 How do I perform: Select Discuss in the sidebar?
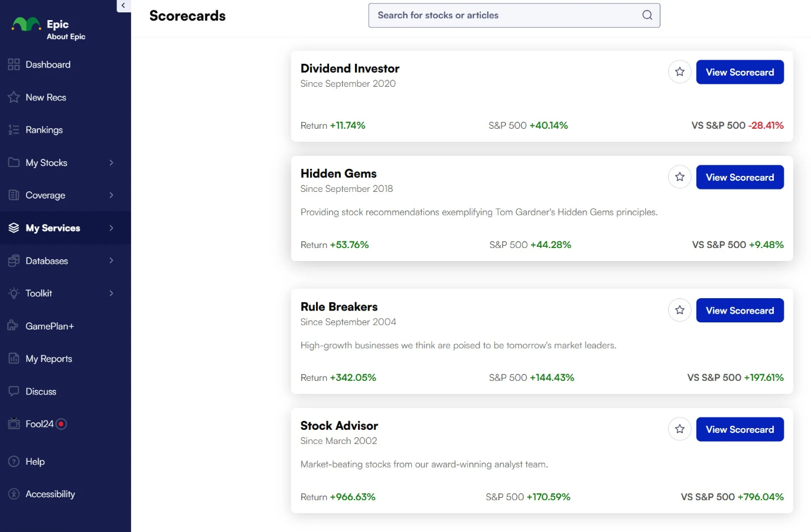click(x=41, y=391)
